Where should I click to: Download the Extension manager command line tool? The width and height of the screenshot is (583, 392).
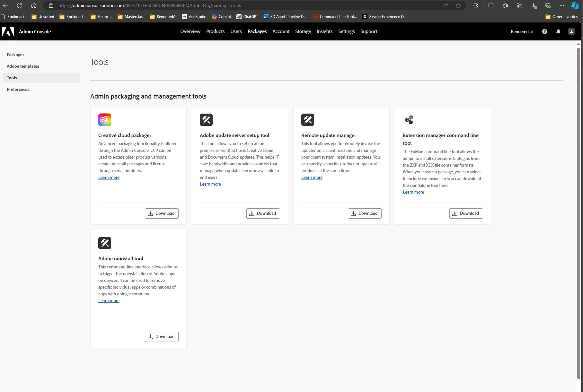click(466, 213)
